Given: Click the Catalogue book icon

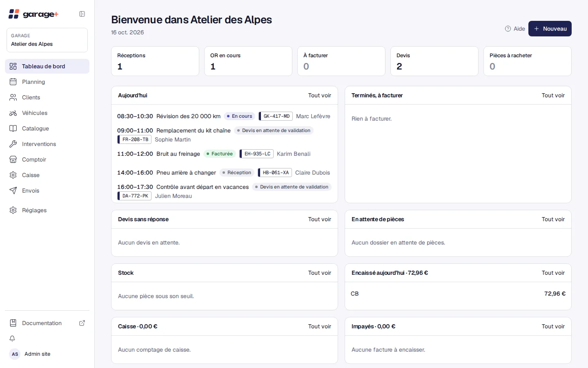Looking at the screenshot, I should [x=13, y=128].
